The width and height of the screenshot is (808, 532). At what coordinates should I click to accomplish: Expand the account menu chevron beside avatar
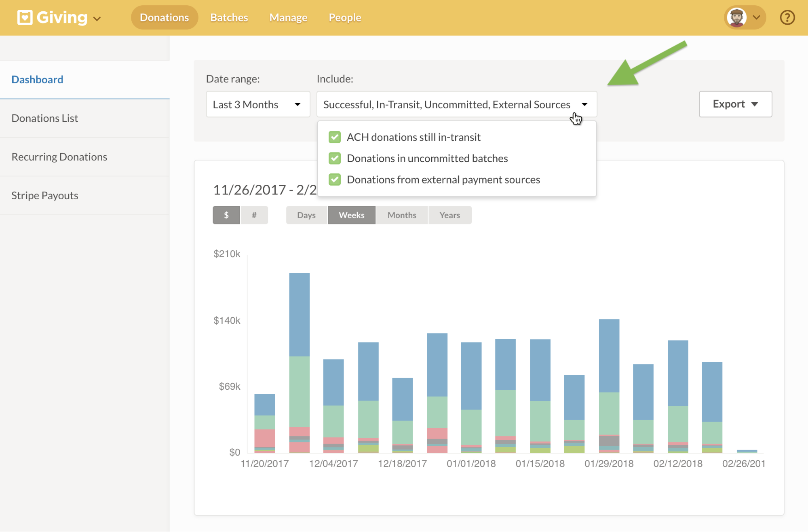tap(757, 17)
